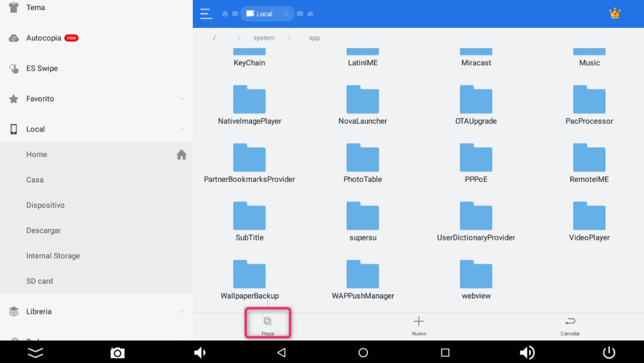Image resolution: width=644 pixels, height=363 pixels.
Task: Navigate to system in the breadcrumb path
Action: (264, 38)
